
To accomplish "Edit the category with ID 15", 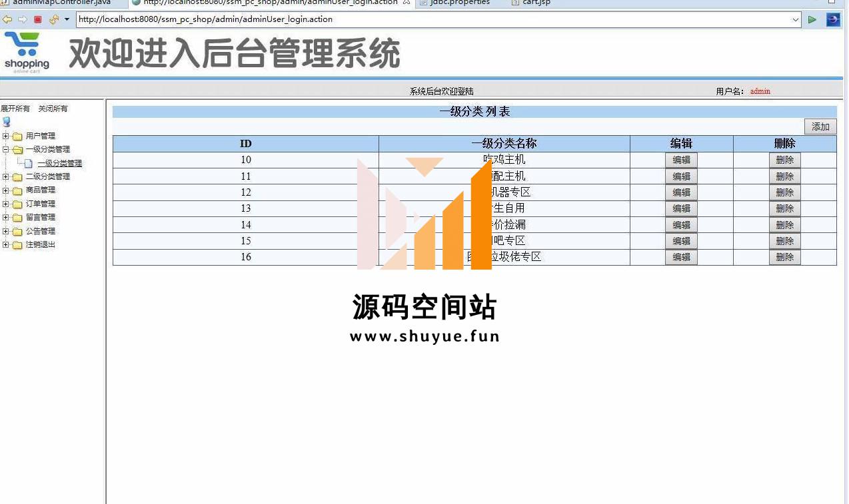I will point(681,241).
